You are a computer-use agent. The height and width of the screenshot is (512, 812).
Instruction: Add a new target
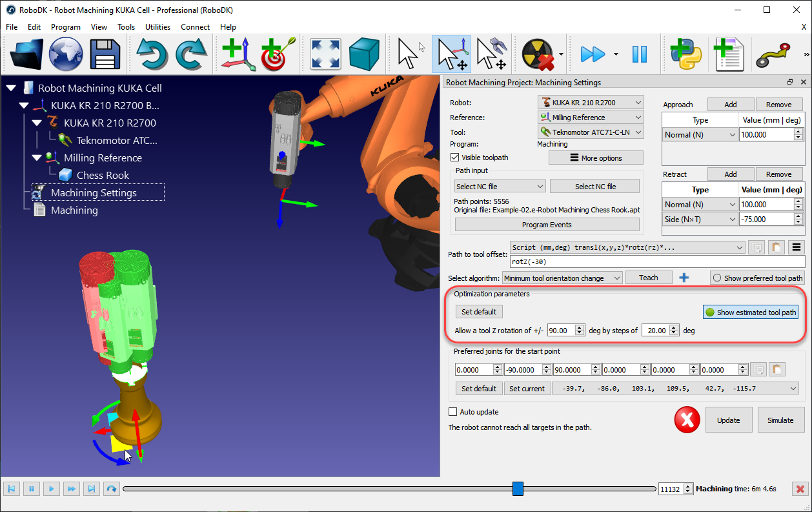tap(276, 54)
